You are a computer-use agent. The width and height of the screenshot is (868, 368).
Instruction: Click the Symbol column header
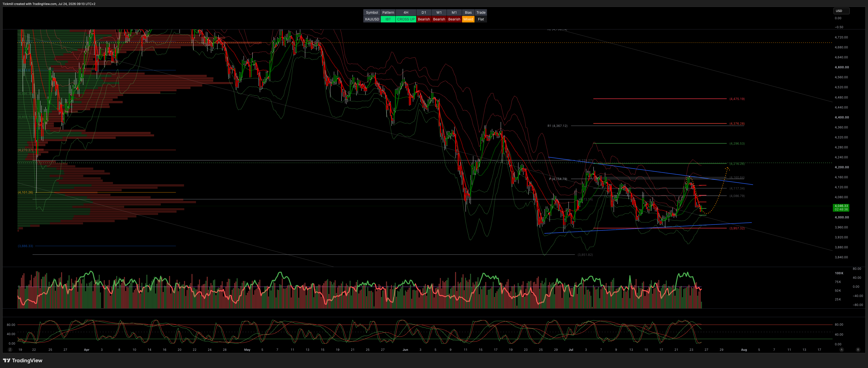click(372, 12)
